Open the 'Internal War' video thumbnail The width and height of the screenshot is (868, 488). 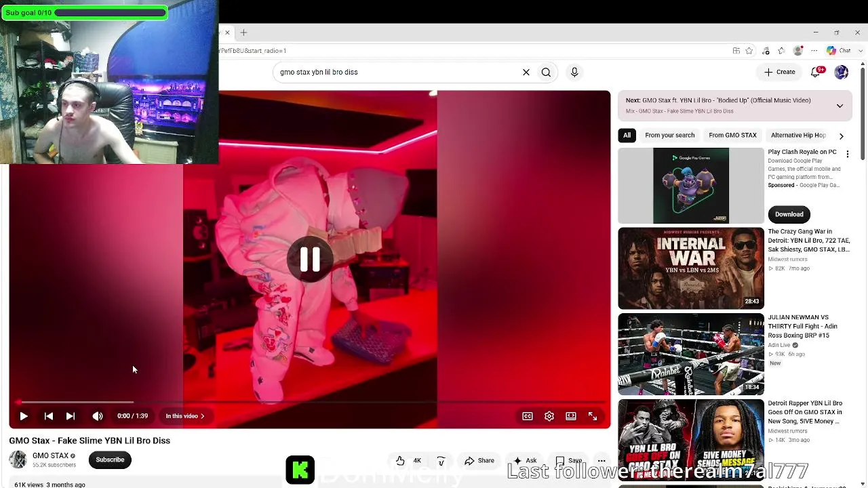[x=691, y=268]
